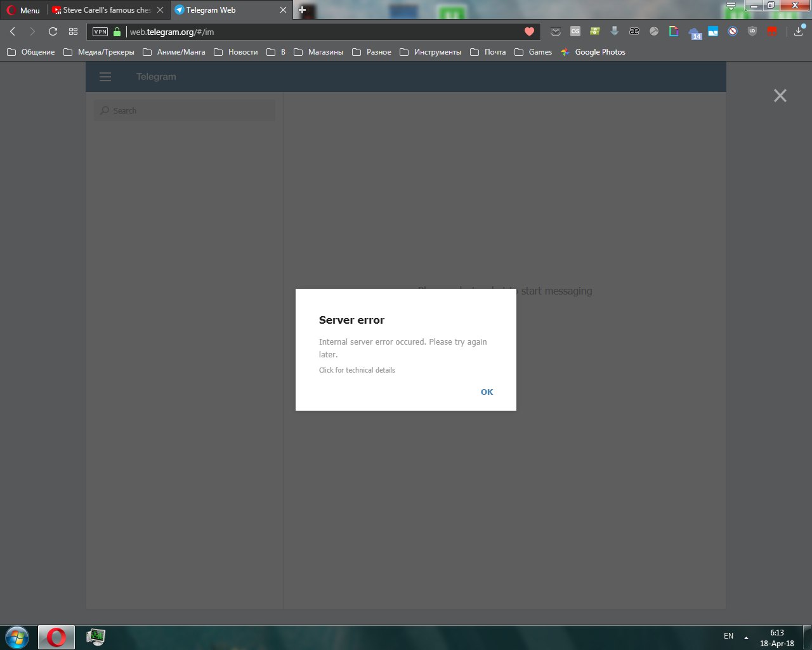
Task: Open the Инструменты bookmarks folder
Action: 431,52
